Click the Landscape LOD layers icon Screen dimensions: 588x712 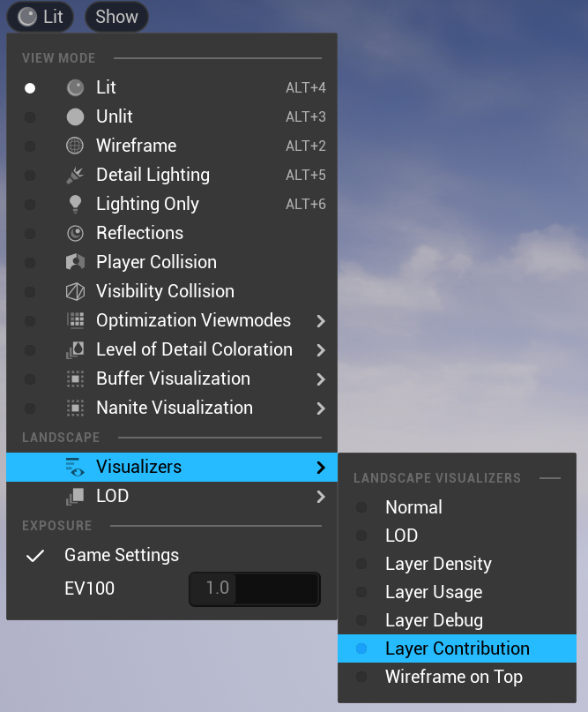pos(75,497)
